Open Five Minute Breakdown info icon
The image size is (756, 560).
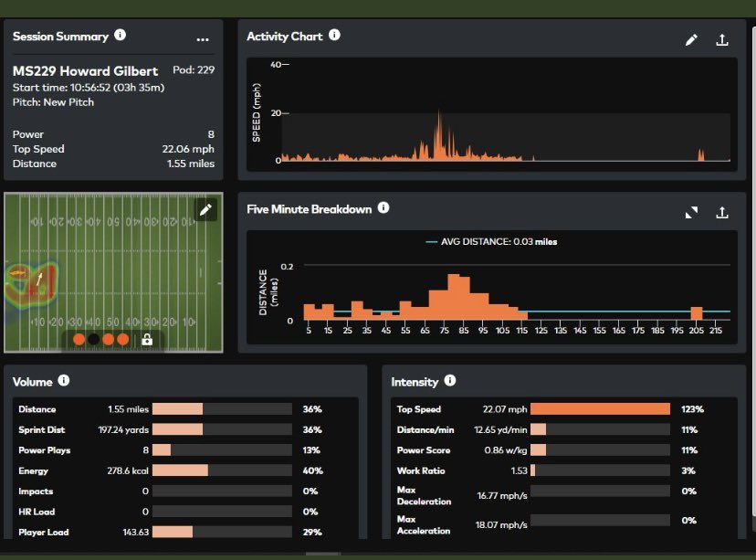point(383,207)
